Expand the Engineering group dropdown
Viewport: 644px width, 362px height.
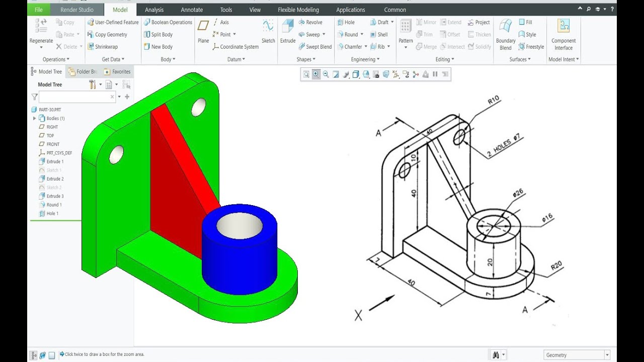pyautogui.click(x=365, y=59)
